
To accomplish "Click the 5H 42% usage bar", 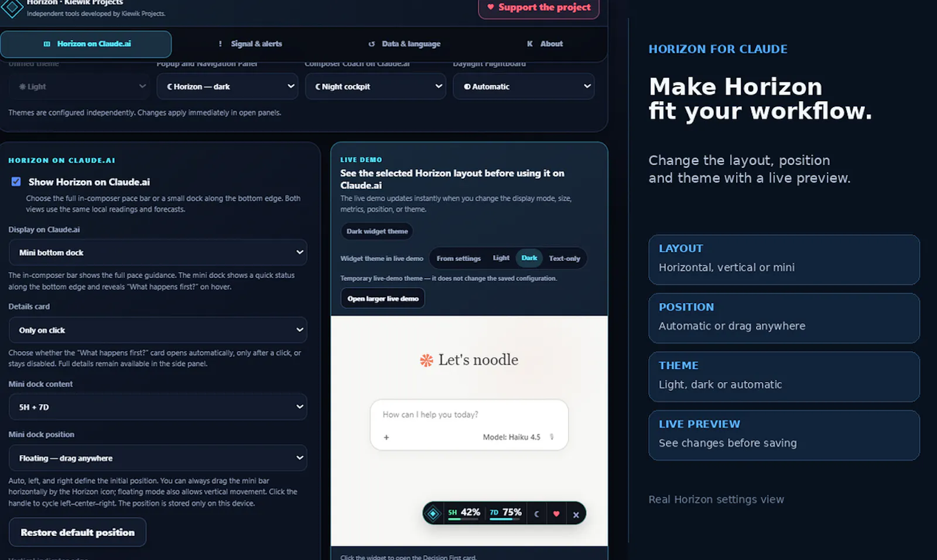I will point(464,513).
